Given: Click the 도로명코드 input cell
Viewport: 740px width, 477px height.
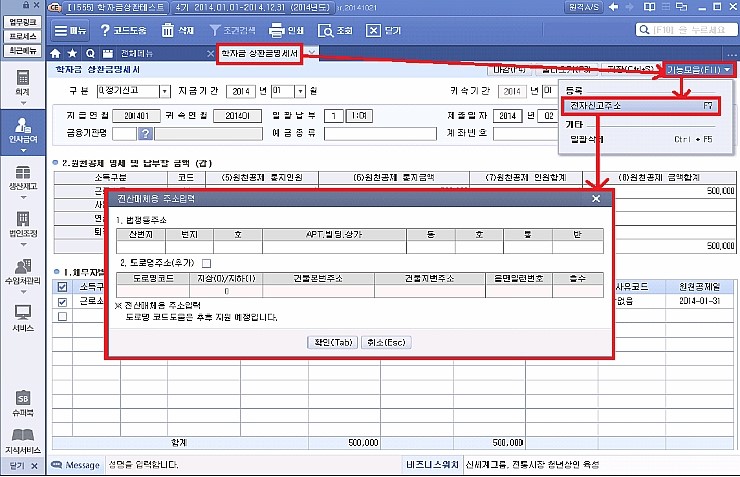Looking at the screenshot, I should [x=153, y=291].
